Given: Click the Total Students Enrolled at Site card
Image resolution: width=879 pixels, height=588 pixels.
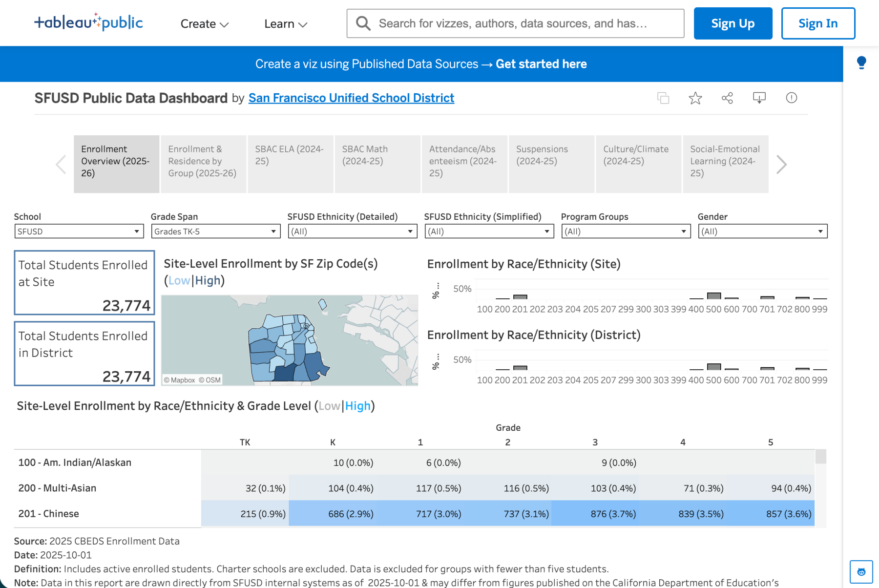Looking at the screenshot, I should (x=84, y=283).
